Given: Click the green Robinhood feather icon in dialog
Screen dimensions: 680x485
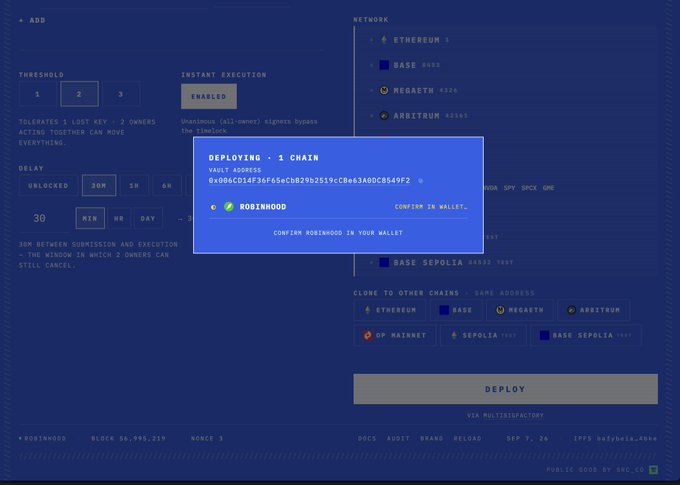Looking at the screenshot, I should (x=229, y=207).
